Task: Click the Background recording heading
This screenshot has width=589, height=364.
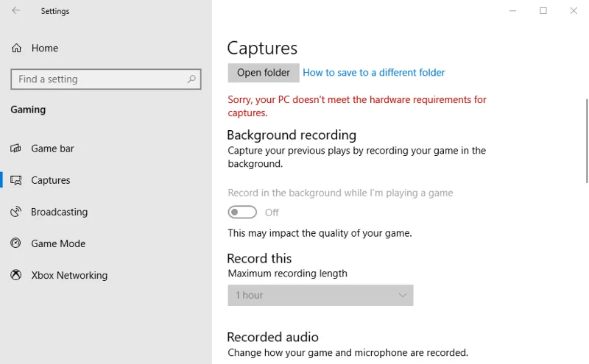Action: click(x=292, y=135)
